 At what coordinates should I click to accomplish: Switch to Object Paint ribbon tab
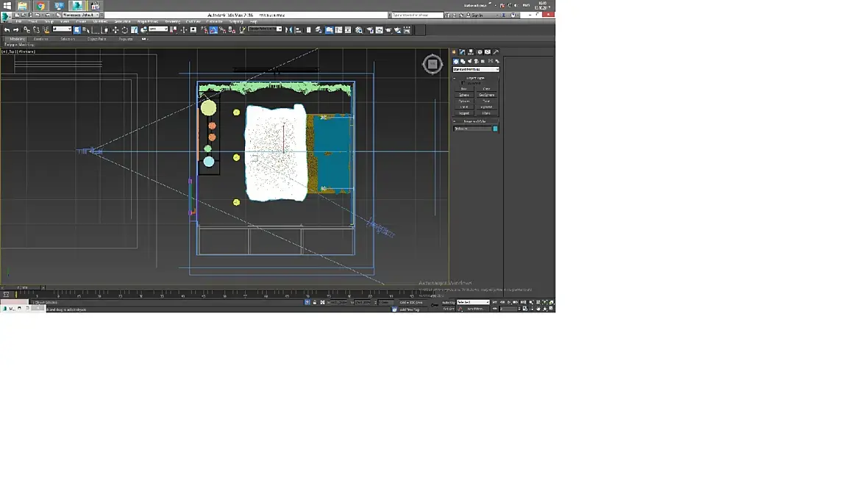[x=96, y=39]
